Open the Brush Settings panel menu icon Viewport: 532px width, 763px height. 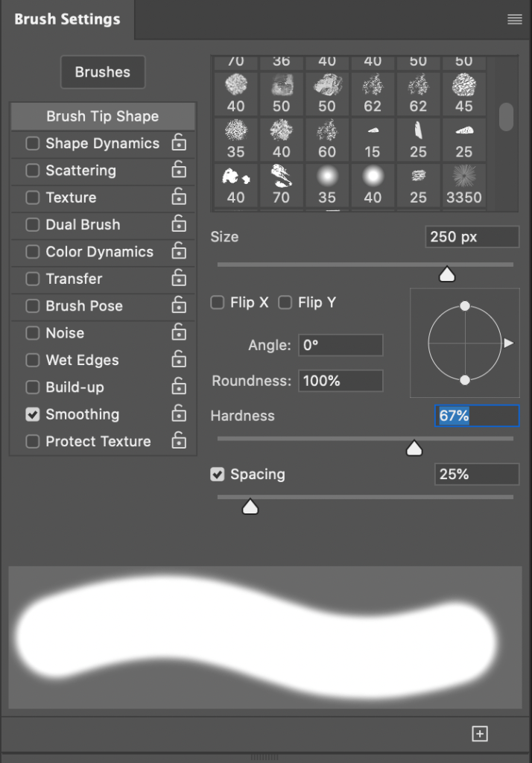[x=514, y=20]
